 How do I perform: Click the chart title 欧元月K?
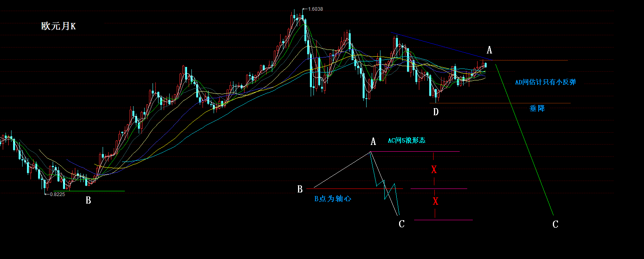(59, 26)
